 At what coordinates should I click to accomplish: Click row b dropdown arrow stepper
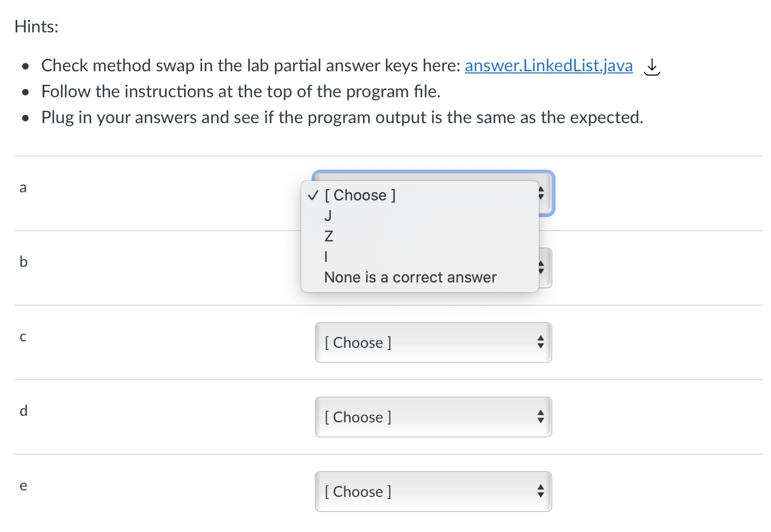point(542,267)
